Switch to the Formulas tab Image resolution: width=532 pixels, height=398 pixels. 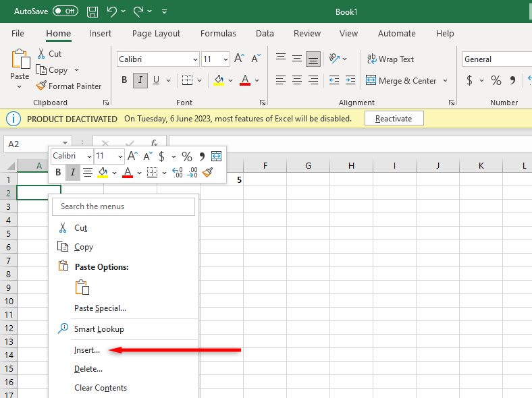click(218, 33)
